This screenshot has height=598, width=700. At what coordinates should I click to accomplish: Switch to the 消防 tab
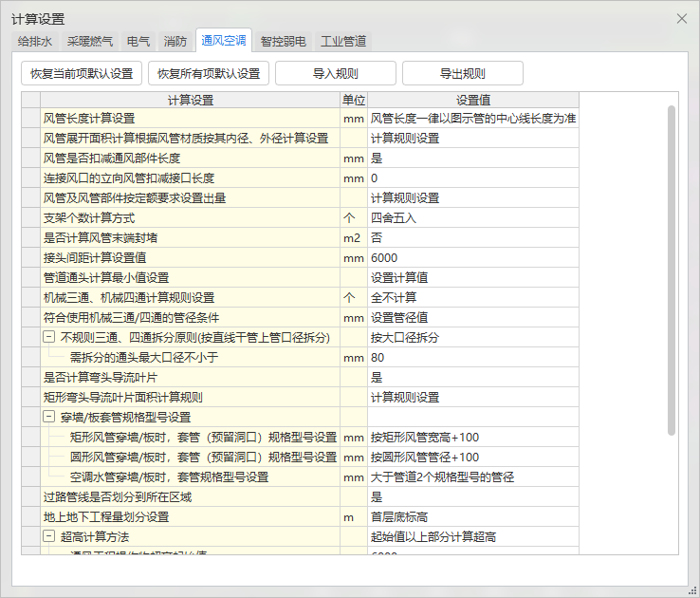tap(175, 42)
